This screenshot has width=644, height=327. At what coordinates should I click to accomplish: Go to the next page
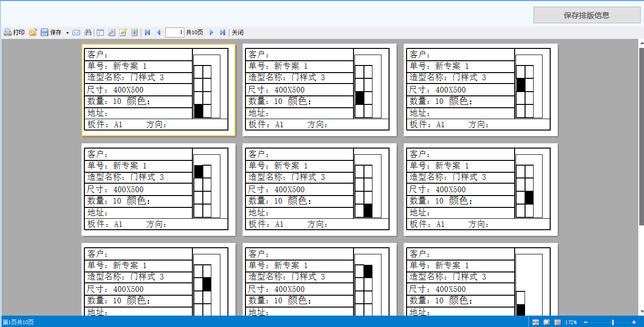coord(211,32)
